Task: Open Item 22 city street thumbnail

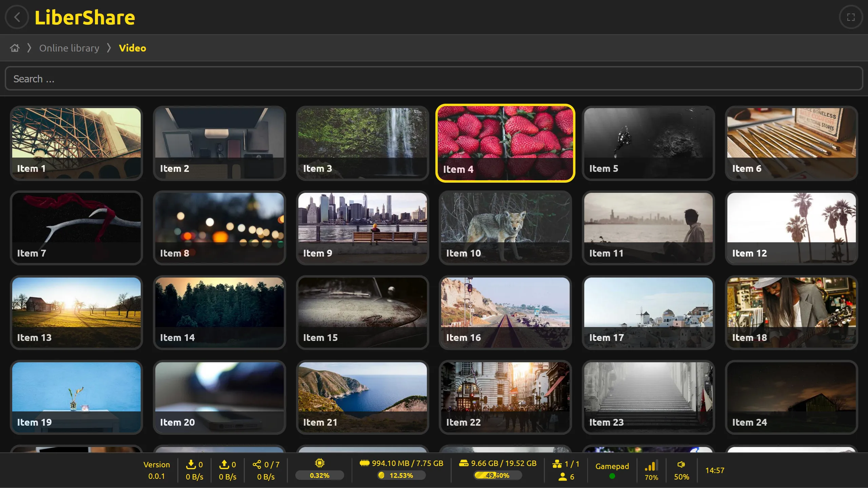Action: (x=505, y=397)
